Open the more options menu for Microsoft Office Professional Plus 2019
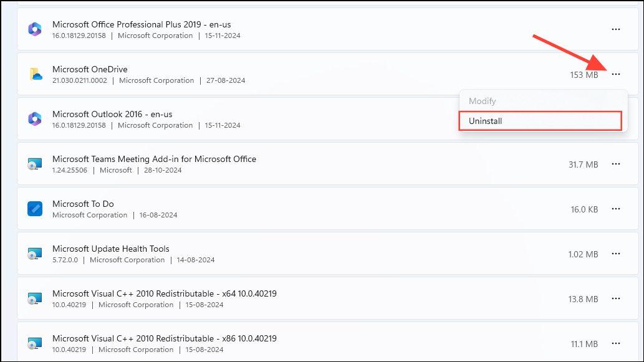Screen dimensions: 644x362 616,29
